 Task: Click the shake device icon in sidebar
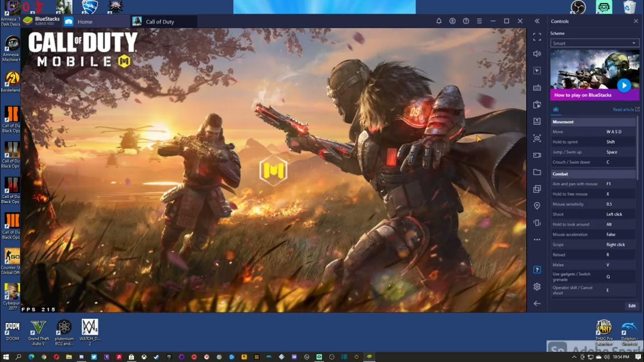(537, 223)
